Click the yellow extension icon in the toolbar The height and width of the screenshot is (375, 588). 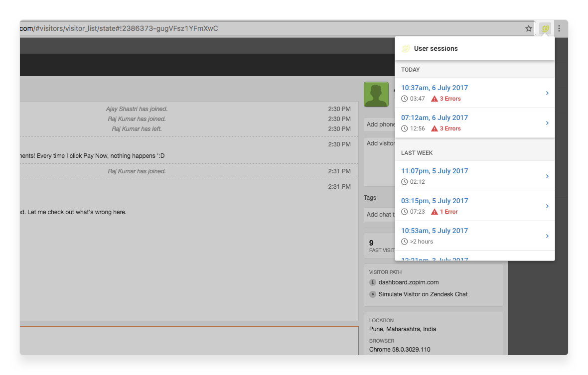pyautogui.click(x=545, y=28)
